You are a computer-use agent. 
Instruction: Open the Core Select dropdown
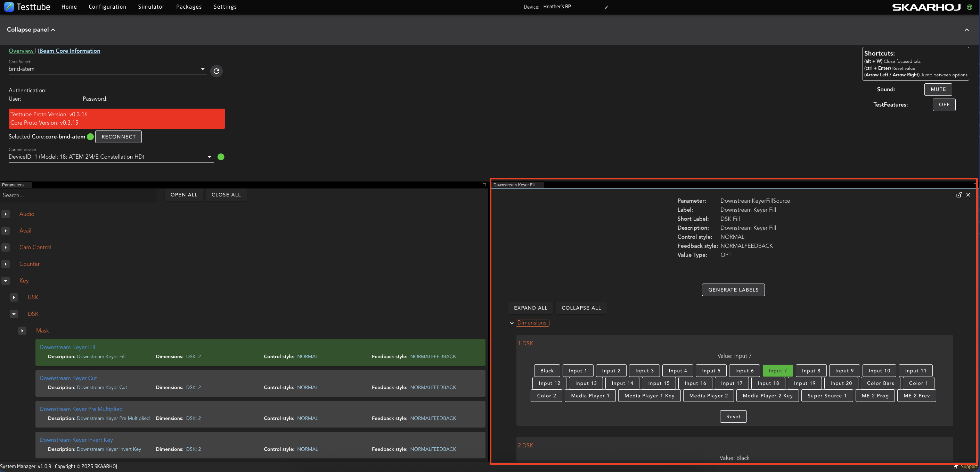tap(107, 69)
